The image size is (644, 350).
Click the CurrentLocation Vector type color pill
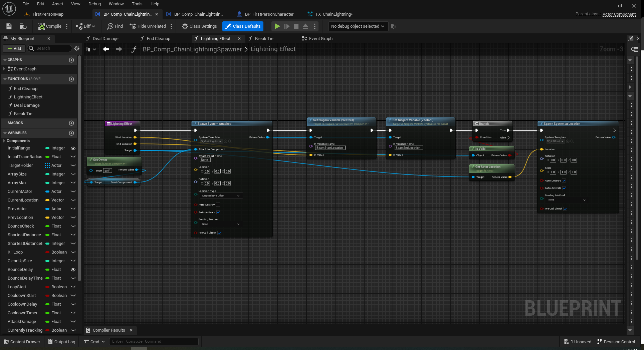[x=47, y=201]
